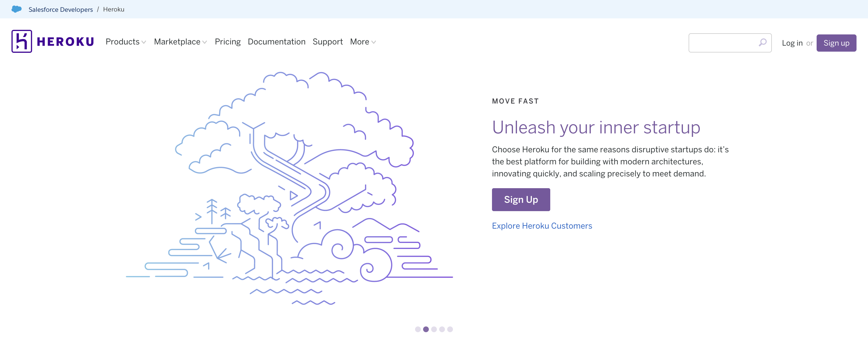Click the 'MOVE FAST' label text
The height and width of the screenshot is (358, 868).
point(515,101)
